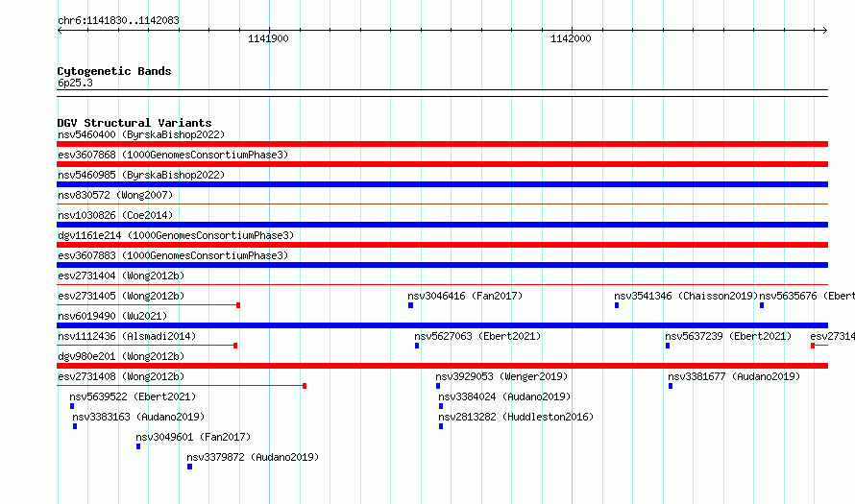The image size is (855, 504).
Task: Click the blue marker under nsv3046416
Action: pos(410,305)
